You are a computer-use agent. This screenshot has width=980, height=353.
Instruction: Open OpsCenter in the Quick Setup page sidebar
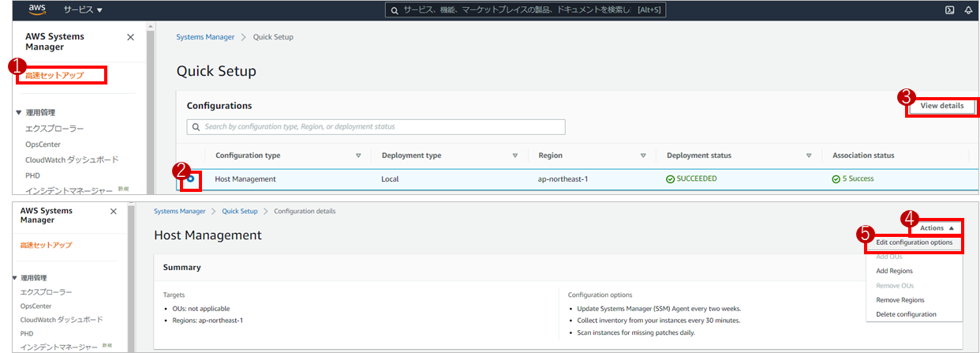(43, 144)
